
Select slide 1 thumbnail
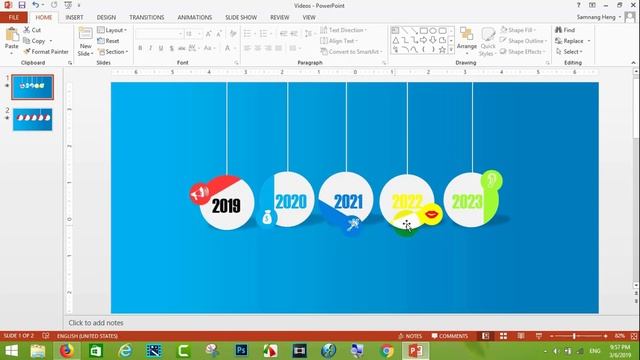tap(33, 87)
